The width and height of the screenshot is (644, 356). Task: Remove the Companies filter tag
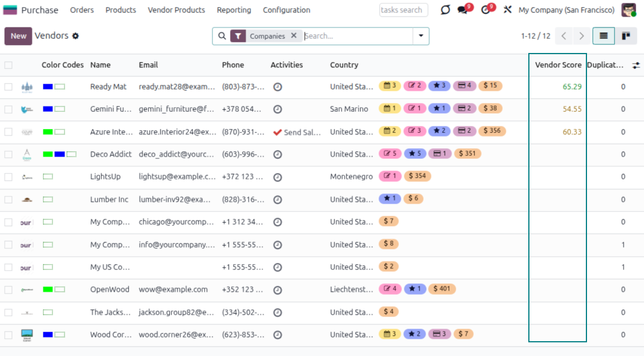point(294,36)
